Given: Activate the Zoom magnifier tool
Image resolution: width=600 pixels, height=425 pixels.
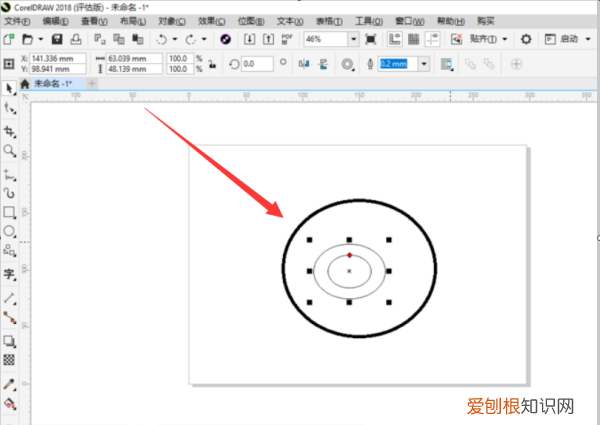Looking at the screenshot, I should [x=10, y=151].
